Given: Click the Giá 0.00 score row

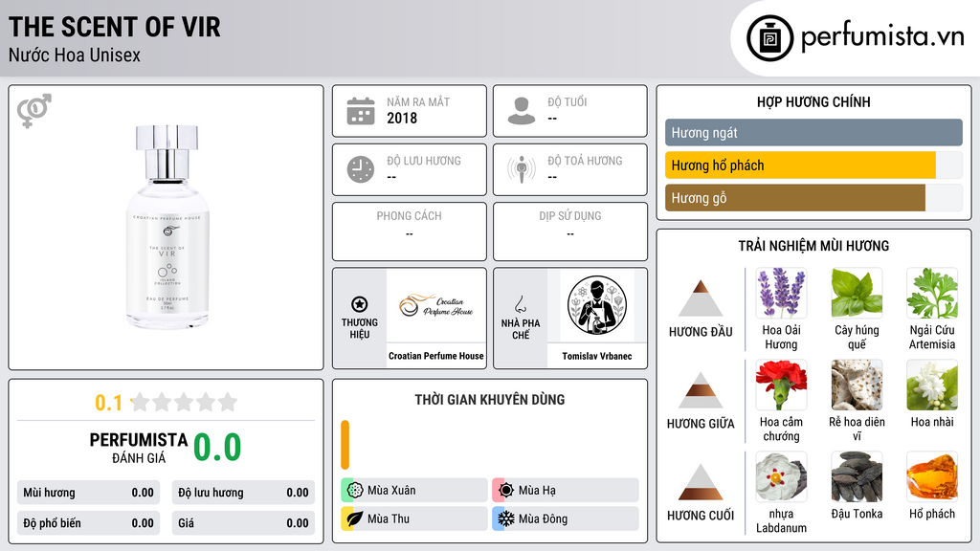Looking at the screenshot, I should click(243, 523).
